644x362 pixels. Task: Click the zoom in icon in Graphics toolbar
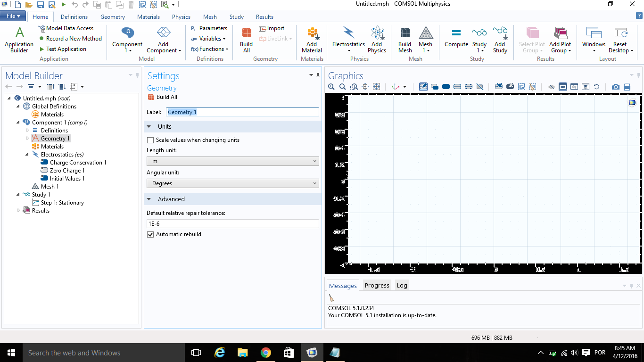[x=331, y=87]
